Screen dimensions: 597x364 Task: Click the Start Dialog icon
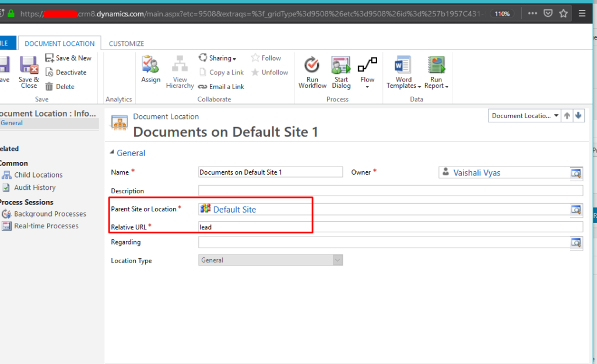pyautogui.click(x=340, y=65)
